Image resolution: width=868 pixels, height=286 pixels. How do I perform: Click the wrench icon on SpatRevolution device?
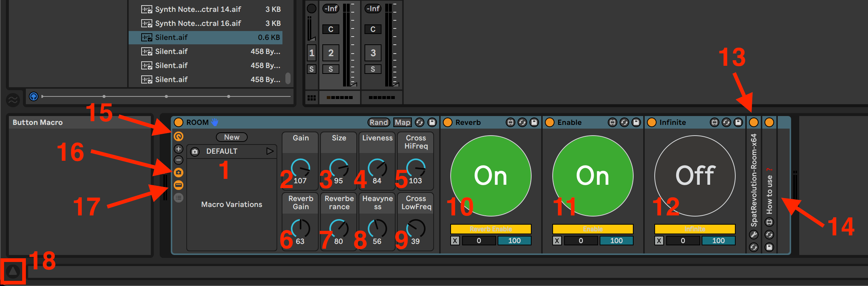[753, 235]
